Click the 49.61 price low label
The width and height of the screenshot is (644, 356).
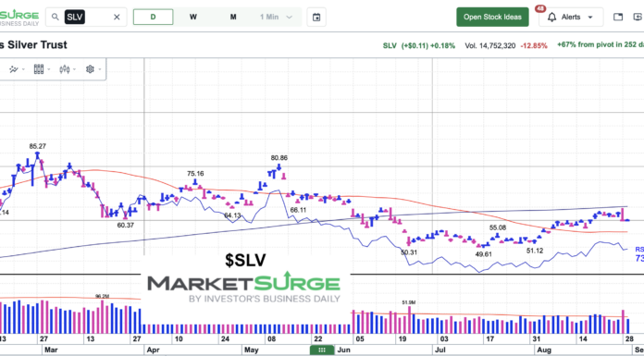[483, 254]
